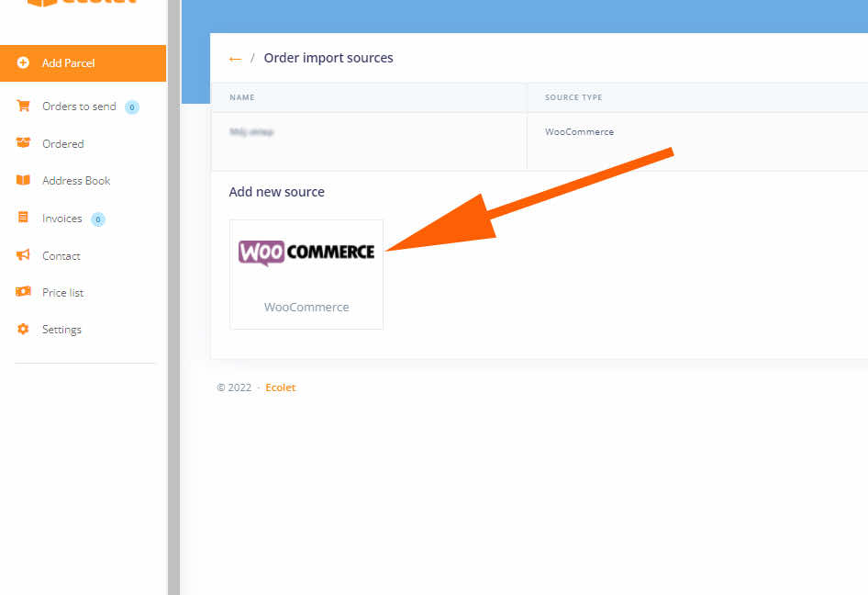The width and height of the screenshot is (868, 595).
Task: Open the Address Book page
Action: (76, 181)
